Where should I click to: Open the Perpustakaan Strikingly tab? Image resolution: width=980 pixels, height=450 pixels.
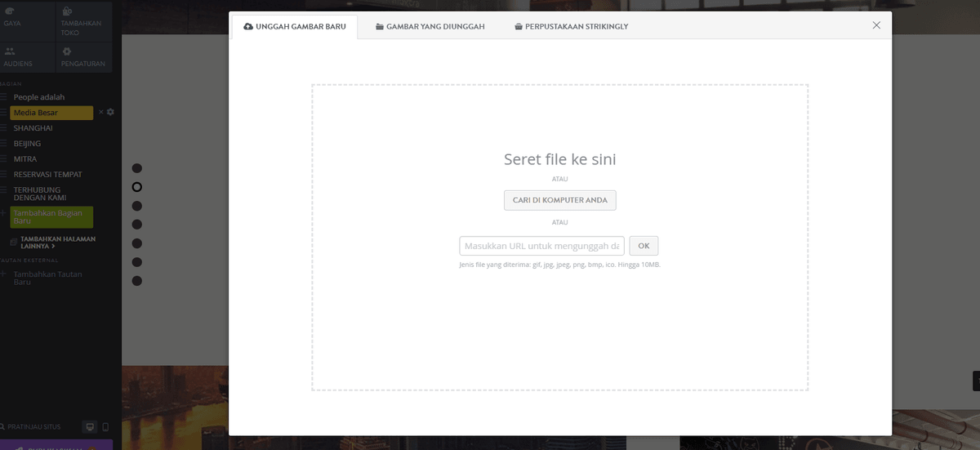pos(572,26)
